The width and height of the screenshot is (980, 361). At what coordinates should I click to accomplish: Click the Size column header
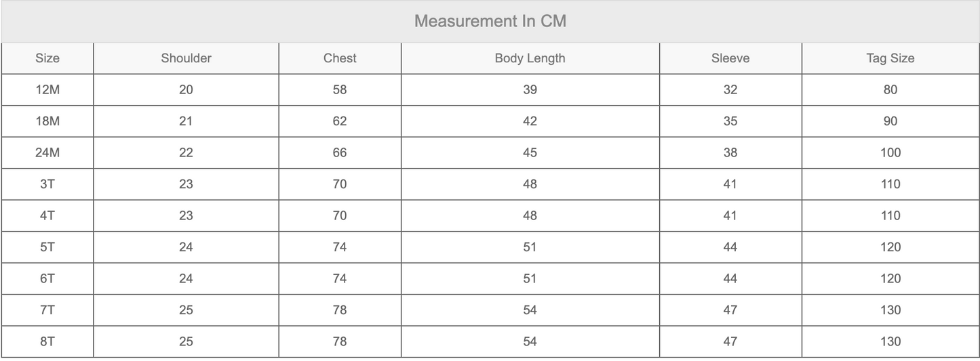(x=47, y=58)
